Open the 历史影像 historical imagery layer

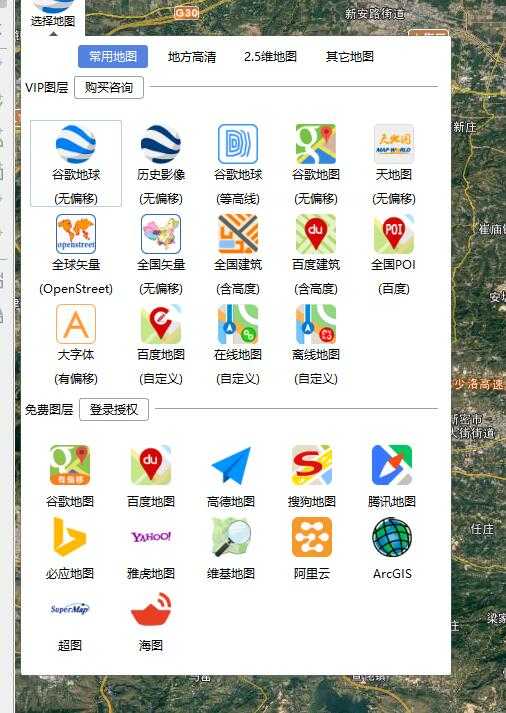point(161,163)
